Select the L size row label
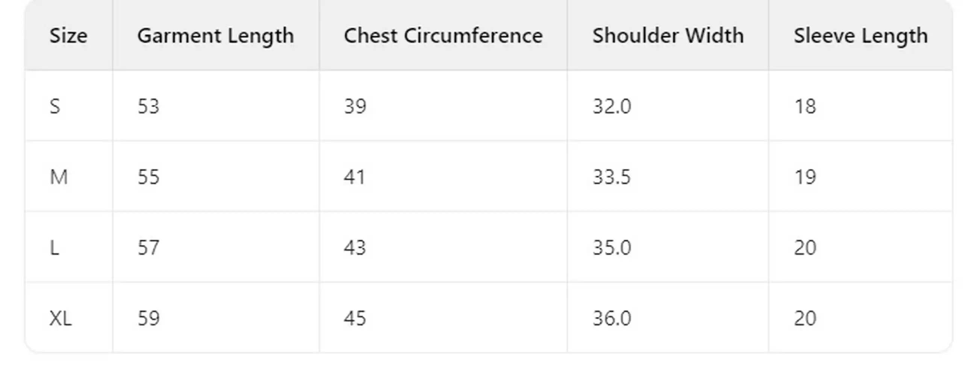 point(55,248)
